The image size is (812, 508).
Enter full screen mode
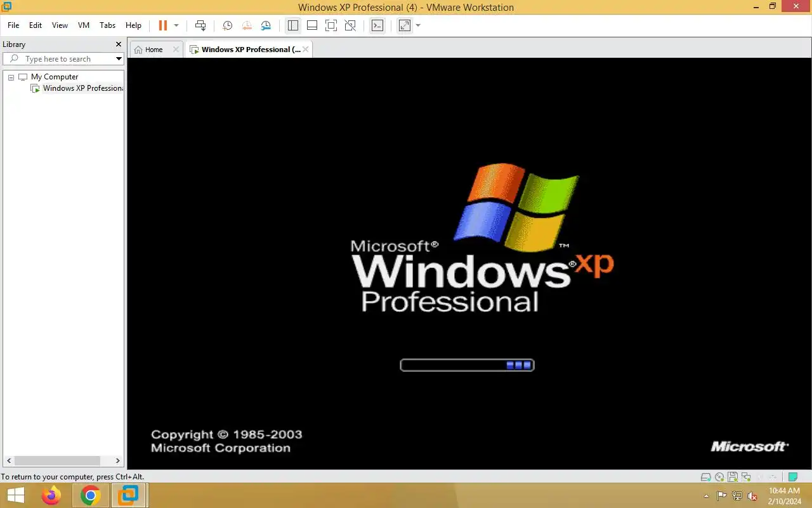click(x=331, y=25)
